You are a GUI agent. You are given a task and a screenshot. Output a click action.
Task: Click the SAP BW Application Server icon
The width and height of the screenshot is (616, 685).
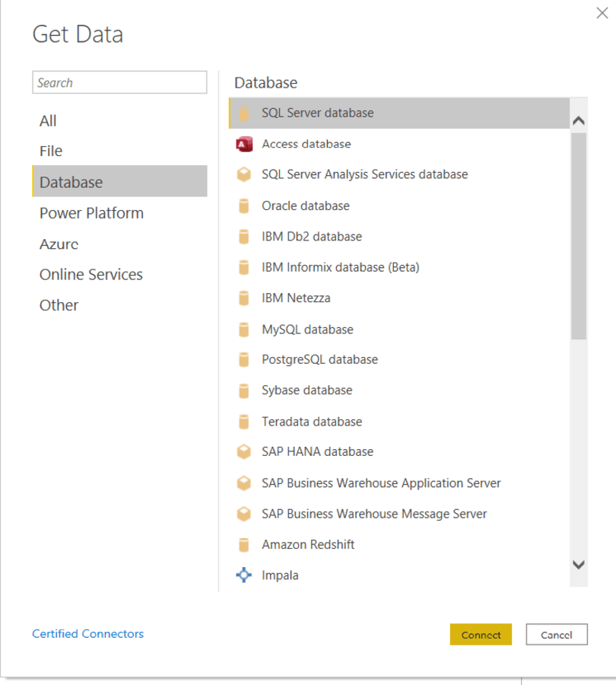244,483
